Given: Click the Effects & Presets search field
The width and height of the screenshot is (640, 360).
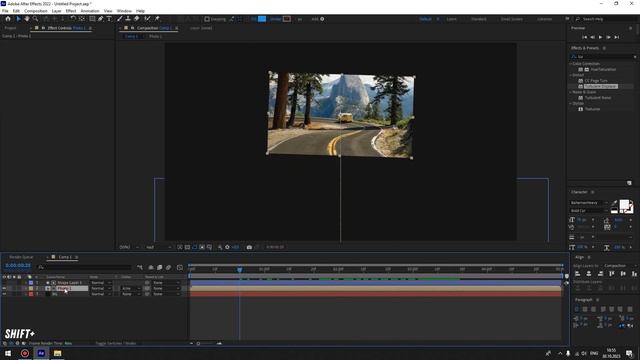Looking at the screenshot, I should click(x=603, y=57).
